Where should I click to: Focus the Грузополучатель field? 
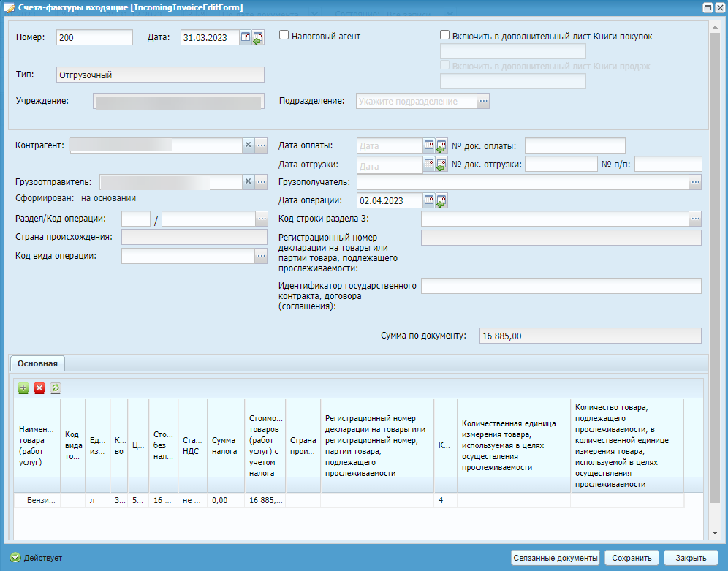click(x=523, y=182)
